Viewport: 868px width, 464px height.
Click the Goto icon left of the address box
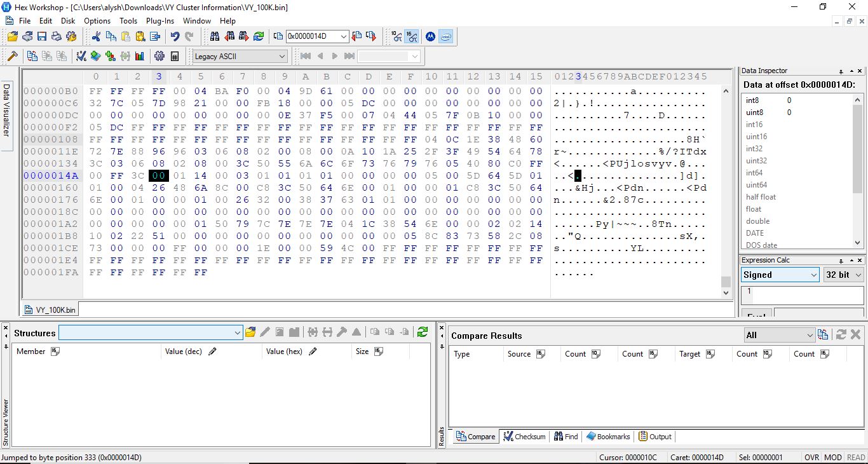pyautogui.click(x=278, y=36)
